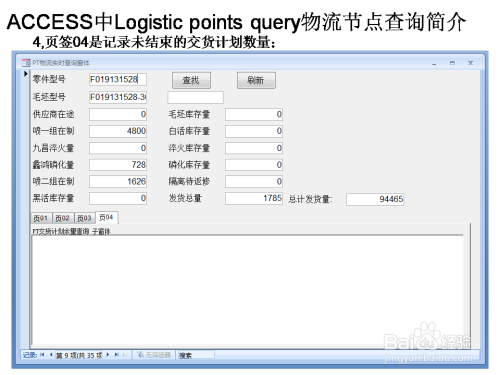Click the 记录 label in navigation bar
Screen dimensions: 500x375
[x=30, y=355]
